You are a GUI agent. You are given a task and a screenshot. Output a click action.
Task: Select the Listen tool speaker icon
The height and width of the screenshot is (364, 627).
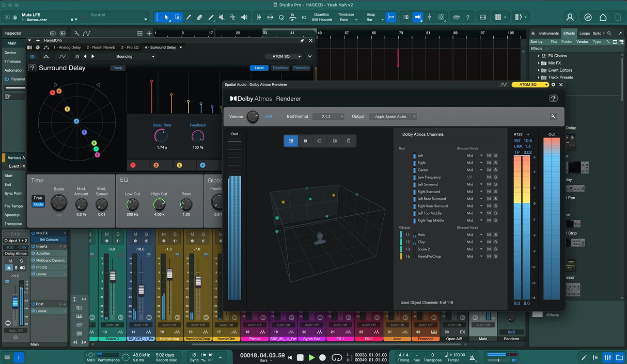click(x=243, y=17)
